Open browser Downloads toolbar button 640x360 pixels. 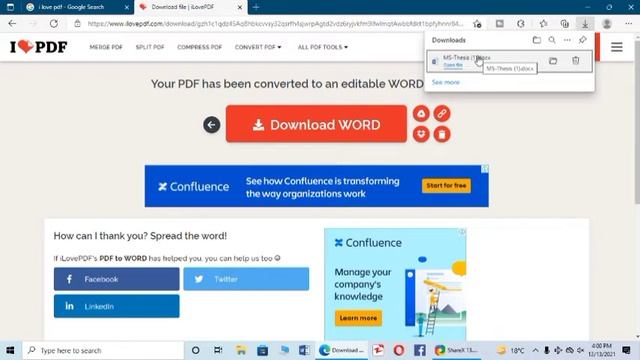point(585,24)
